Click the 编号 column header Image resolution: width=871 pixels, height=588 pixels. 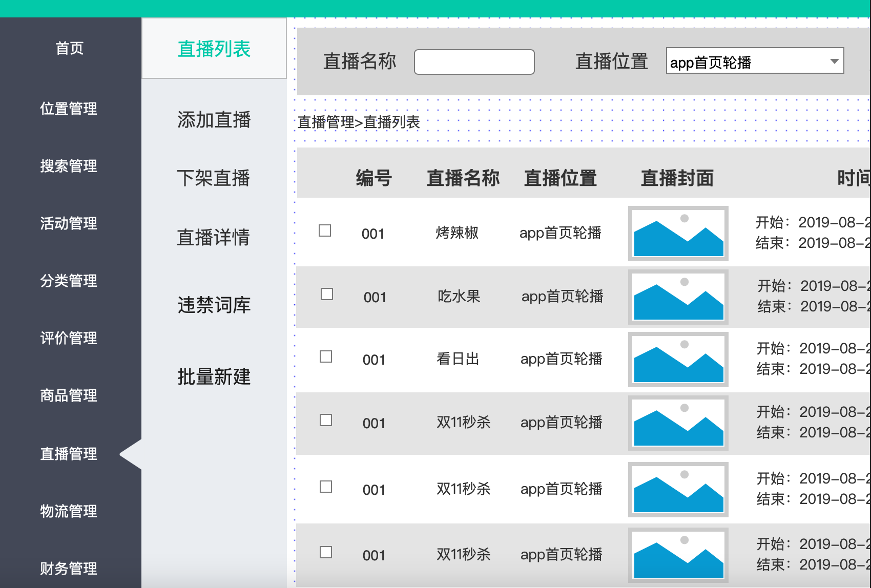(374, 178)
